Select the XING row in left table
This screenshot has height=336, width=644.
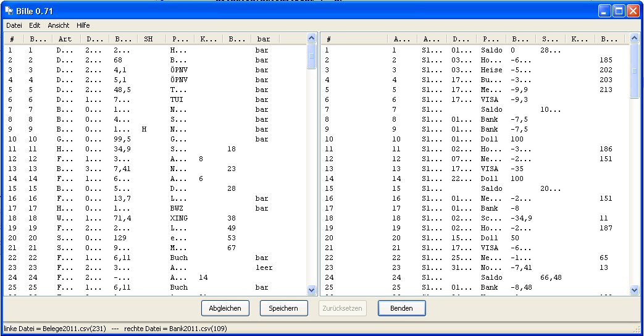tap(179, 218)
